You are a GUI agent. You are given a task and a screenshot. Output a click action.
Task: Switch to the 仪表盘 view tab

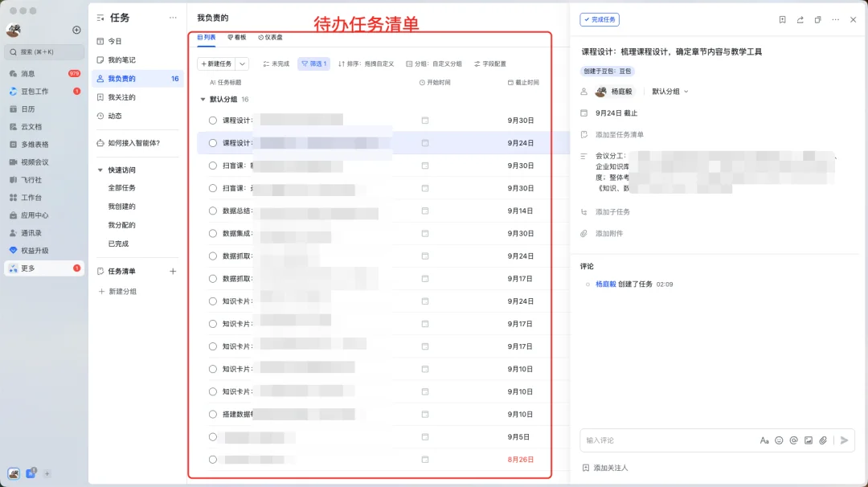tap(270, 38)
